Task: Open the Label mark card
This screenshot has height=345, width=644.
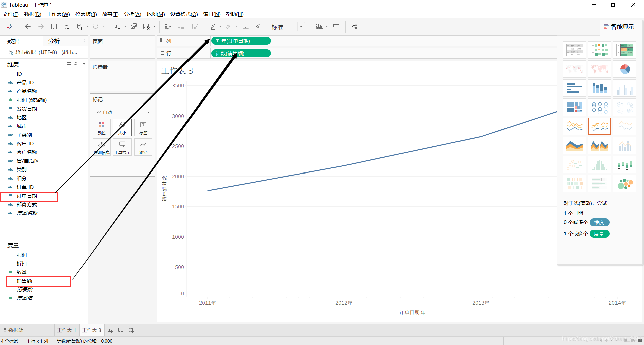Action: (x=143, y=128)
